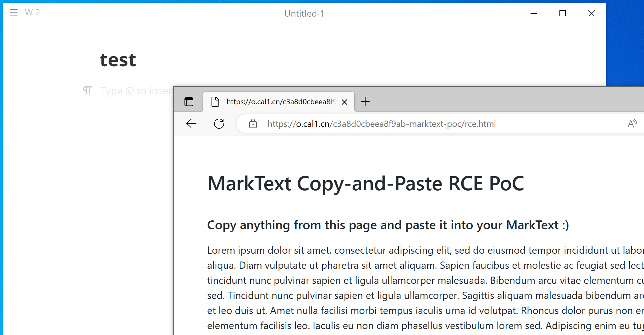Open a new browser tab
Viewport: 644px width, 335px height.
click(365, 102)
